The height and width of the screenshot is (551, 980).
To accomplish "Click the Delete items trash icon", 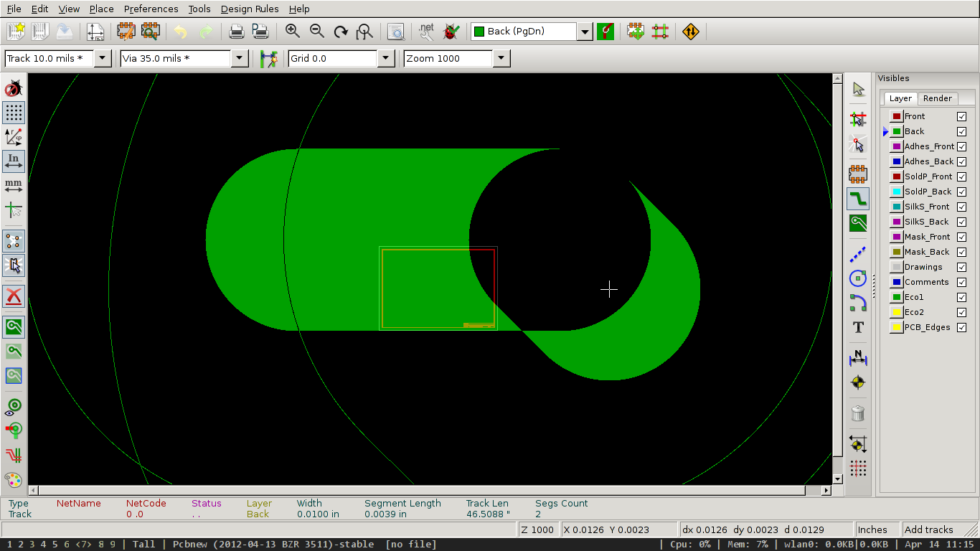I will tap(858, 413).
